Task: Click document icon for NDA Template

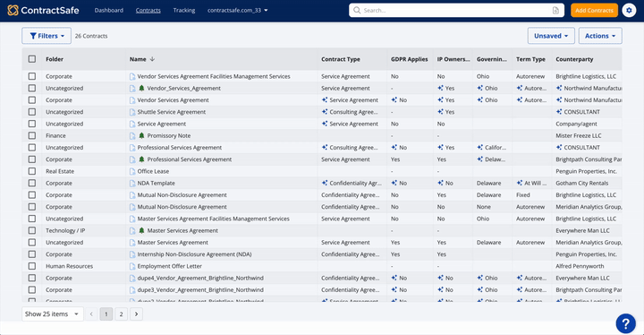Action: click(x=132, y=183)
